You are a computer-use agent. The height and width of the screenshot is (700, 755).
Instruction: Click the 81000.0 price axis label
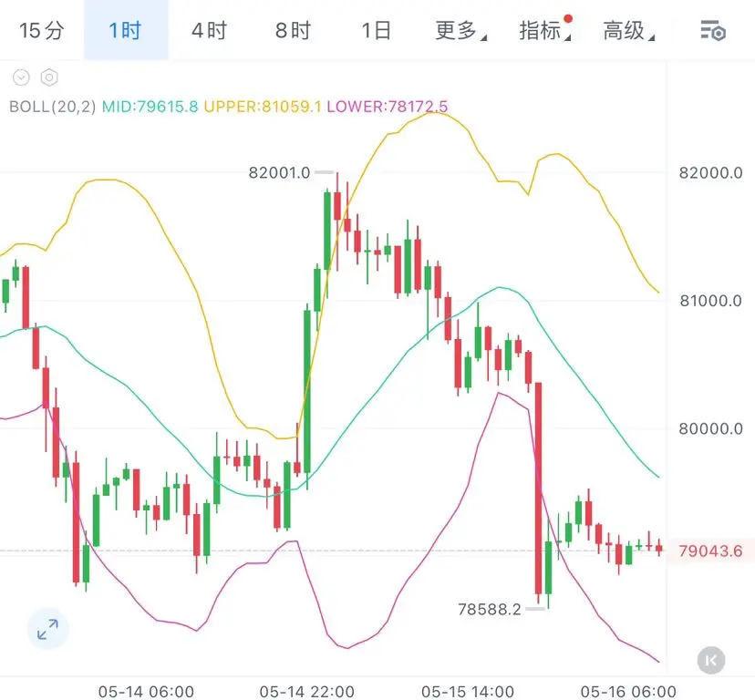pyautogui.click(x=710, y=301)
